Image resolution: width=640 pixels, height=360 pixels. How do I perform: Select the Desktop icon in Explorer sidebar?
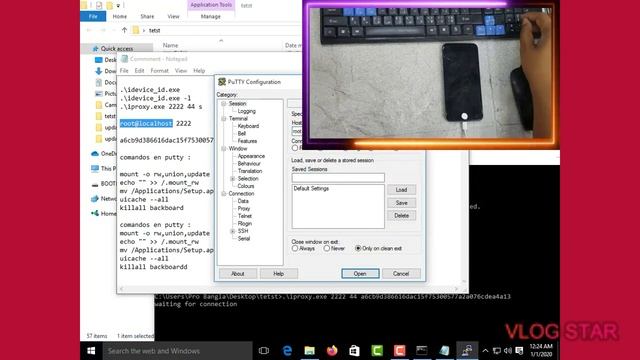98,60
